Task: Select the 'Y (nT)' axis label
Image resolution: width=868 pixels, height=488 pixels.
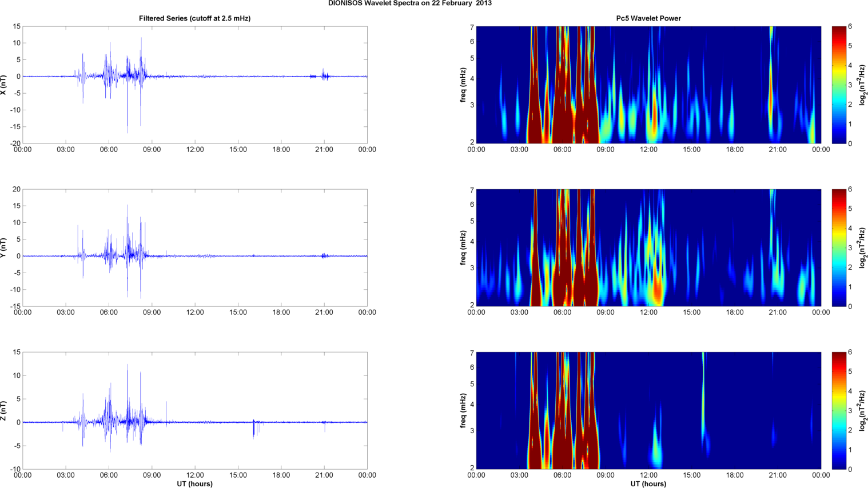Action: (x=3, y=247)
